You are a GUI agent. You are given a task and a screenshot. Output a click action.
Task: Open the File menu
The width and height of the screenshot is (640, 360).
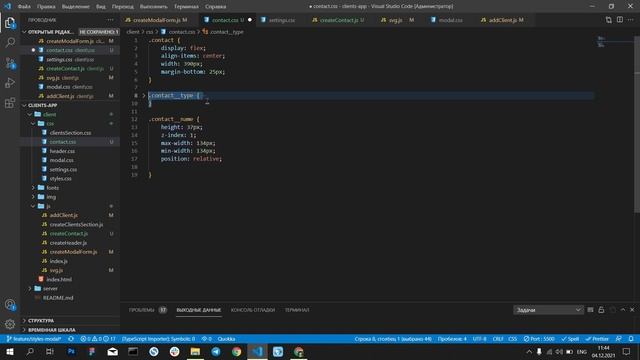tap(24, 7)
